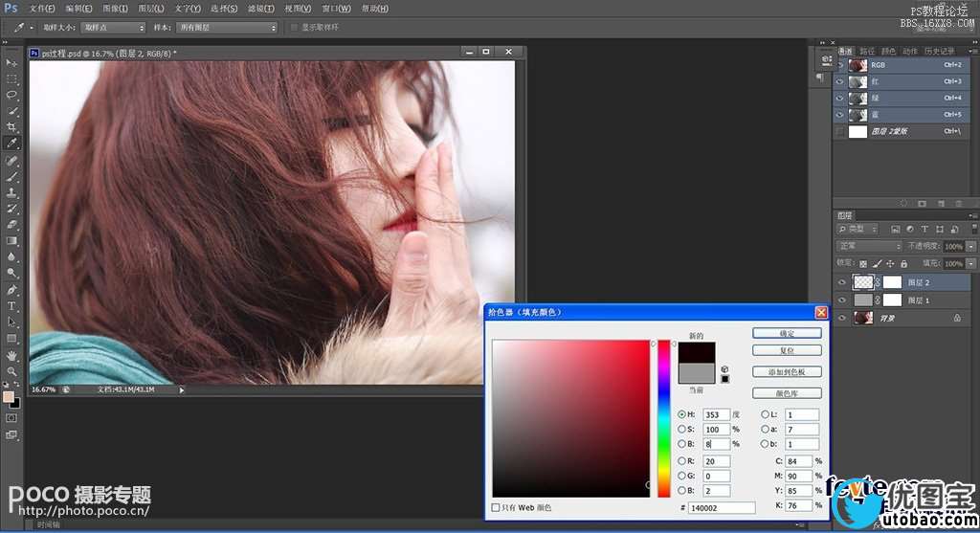Open the layer blend mode 正常 dropdown

pyautogui.click(x=868, y=246)
